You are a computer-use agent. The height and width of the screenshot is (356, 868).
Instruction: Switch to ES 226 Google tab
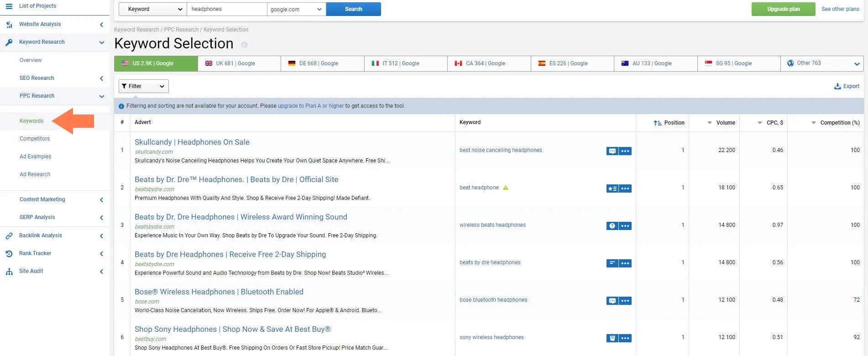(x=573, y=63)
